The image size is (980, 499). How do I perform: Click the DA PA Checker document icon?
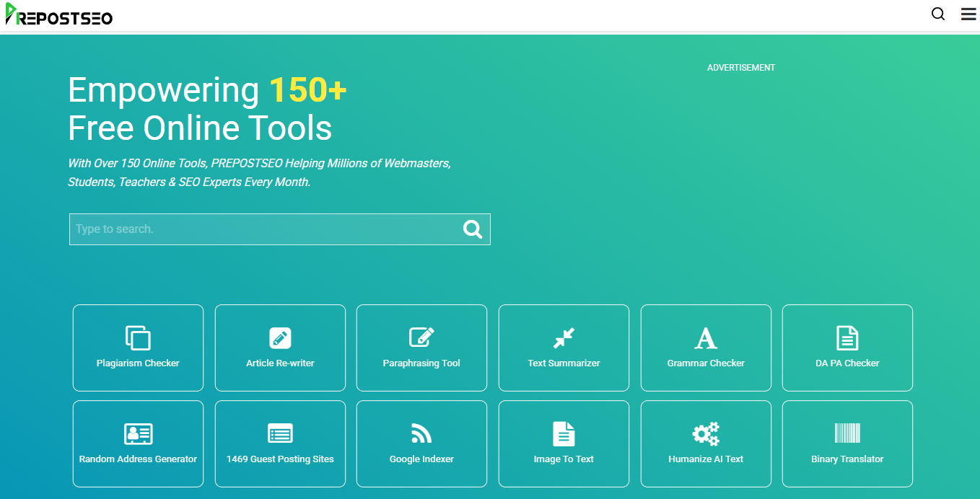coord(847,338)
